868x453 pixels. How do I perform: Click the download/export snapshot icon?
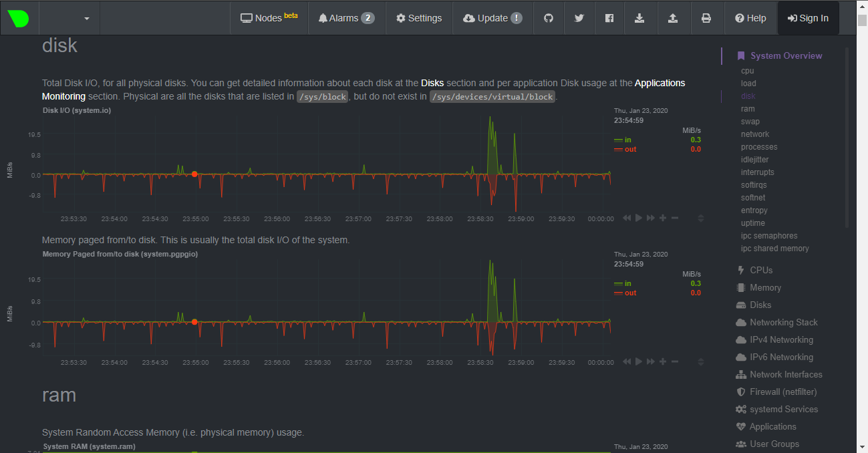639,18
